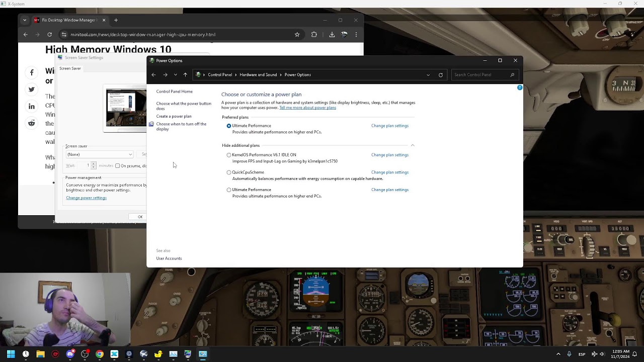This screenshot has width=644, height=362.
Task: Go back in Power Options navigation
Action: coord(153,75)
